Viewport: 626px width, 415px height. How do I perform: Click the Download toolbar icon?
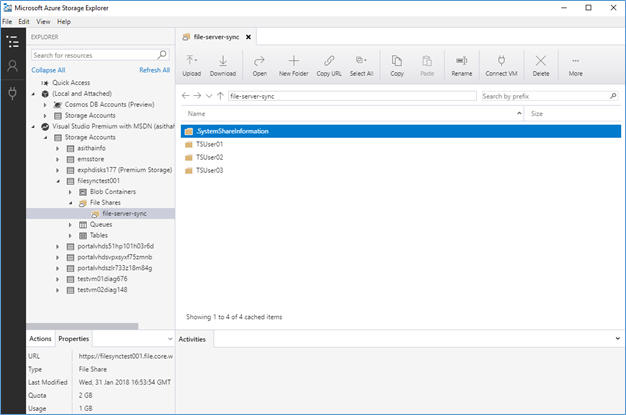tap(223, 66)
